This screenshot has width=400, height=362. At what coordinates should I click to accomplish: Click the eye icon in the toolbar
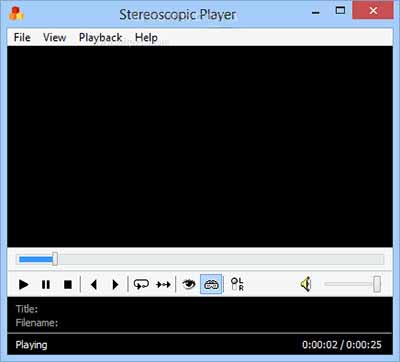click(189, 284)
